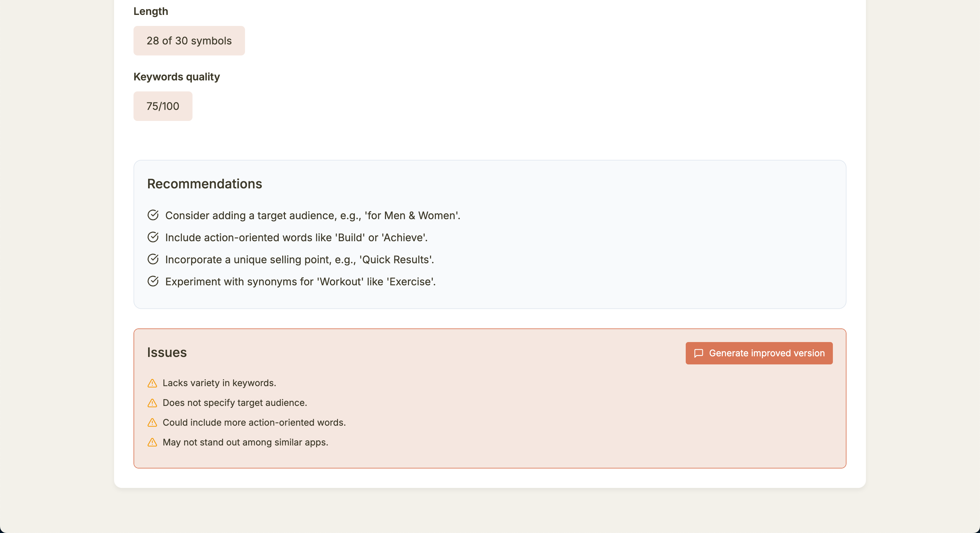Click the warning icon beside 'May not stand out'
The height and width of the screenshot is (533, 980).
tap(152, 443)
